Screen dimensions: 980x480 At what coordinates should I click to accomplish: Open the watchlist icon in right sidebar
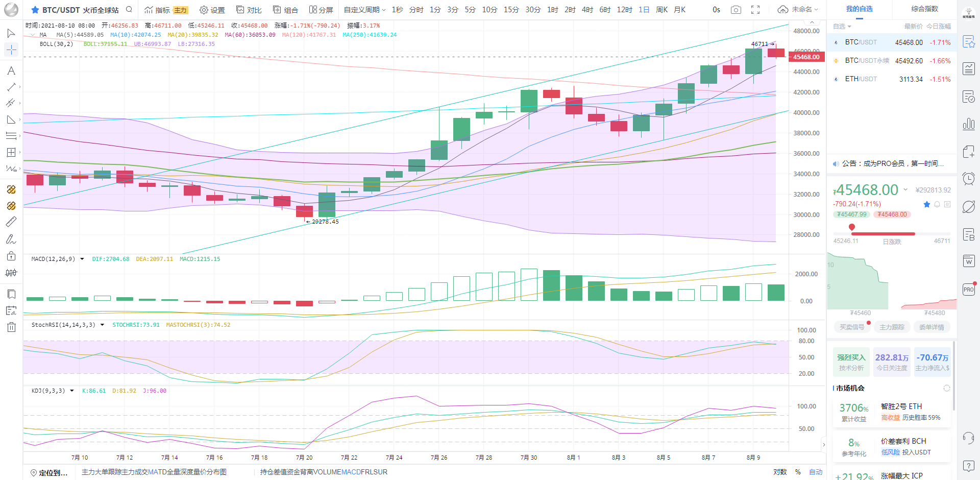(968, 42)
